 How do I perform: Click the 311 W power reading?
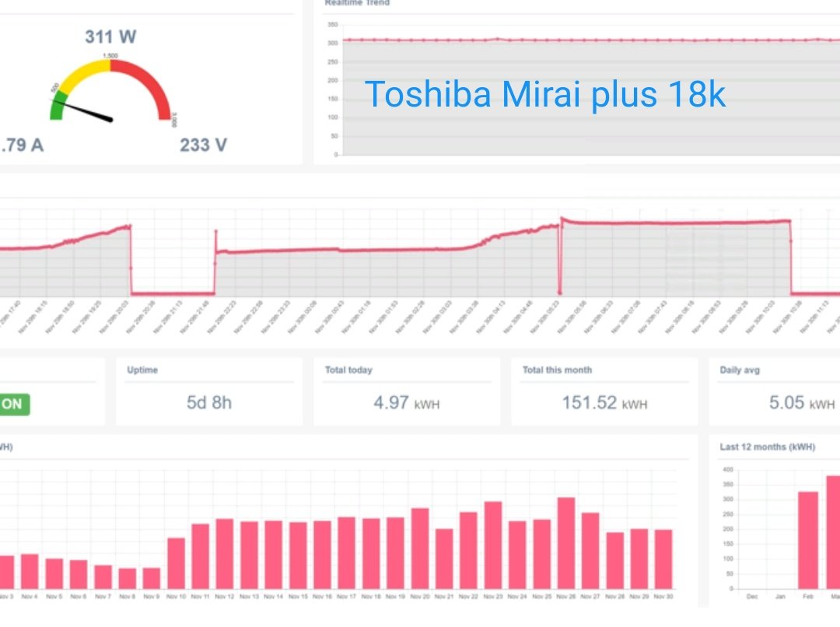[110, 37]
